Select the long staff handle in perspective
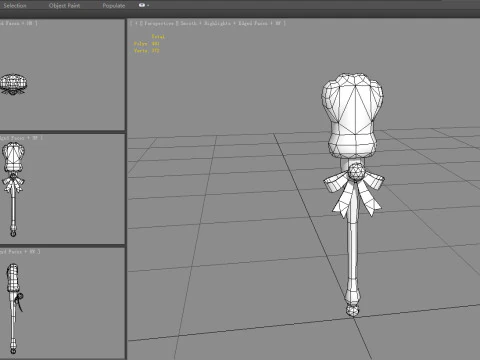The height and width of the screenshot is (360, 480). click(x=352, y=253)
